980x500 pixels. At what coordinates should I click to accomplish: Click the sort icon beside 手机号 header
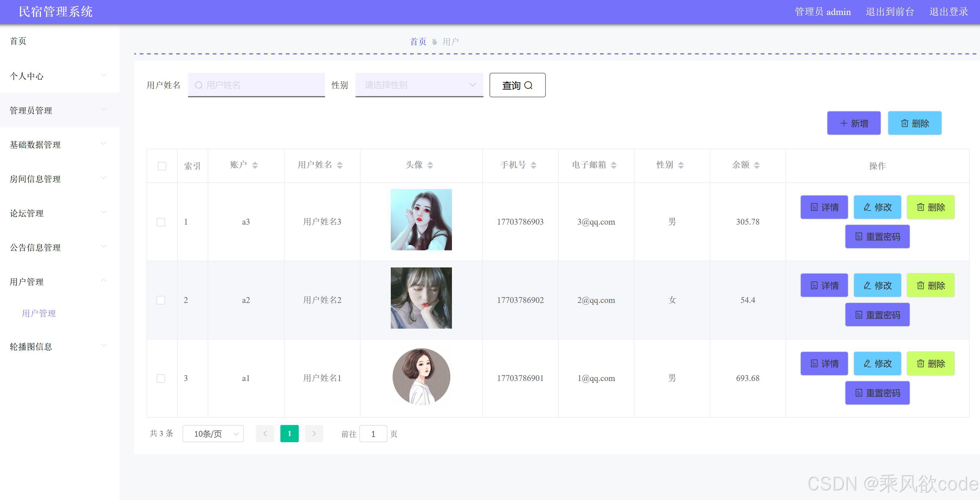[x=533, y=165]
